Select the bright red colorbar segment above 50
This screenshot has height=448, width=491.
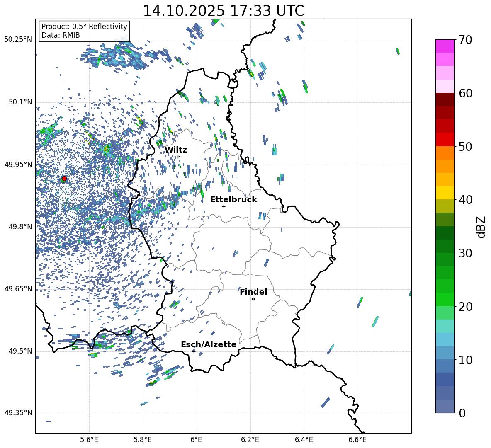click(445, 140)
